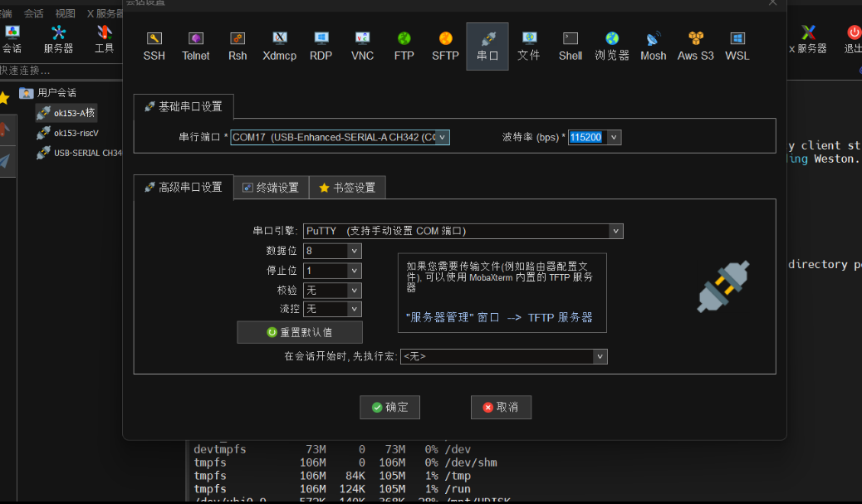This screenshot has width=862, height=504.
Task: Open the 数据位 data bits dropdown
Action: coord(354,252)
